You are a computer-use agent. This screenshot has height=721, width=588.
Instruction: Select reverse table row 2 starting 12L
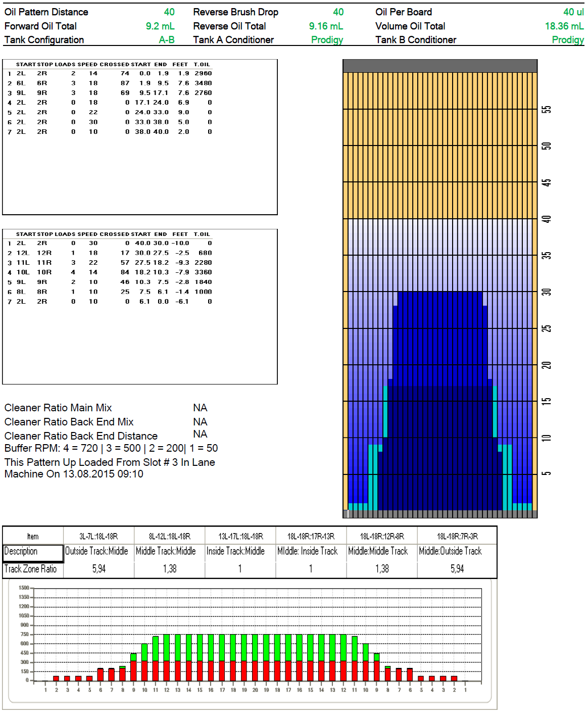[110, 253]
